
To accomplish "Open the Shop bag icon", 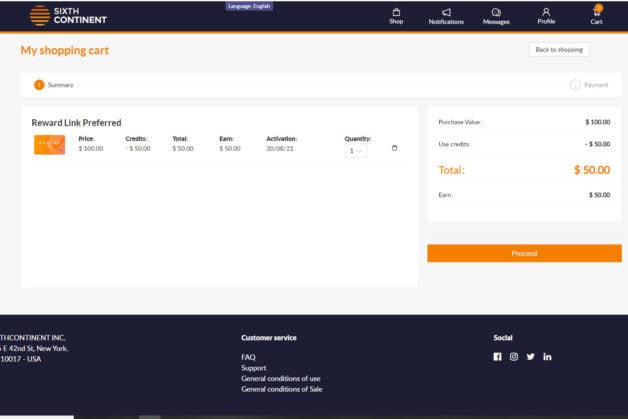I will pos(396,12).
